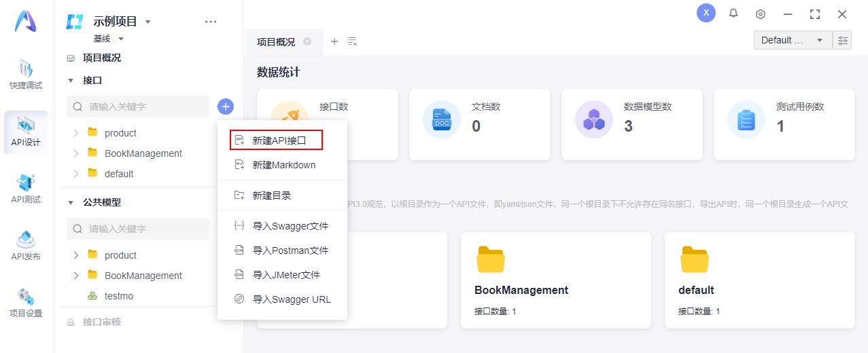
Task: Expand product folder under 公共模型
Action: (75, 255)
